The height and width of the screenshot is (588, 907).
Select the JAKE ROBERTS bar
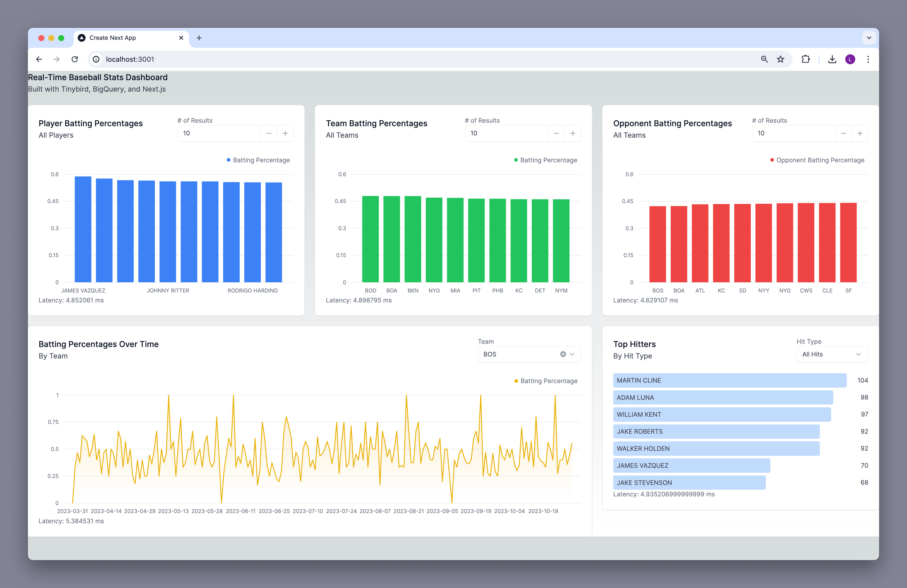pyautogui.click(x=716, y=431)
